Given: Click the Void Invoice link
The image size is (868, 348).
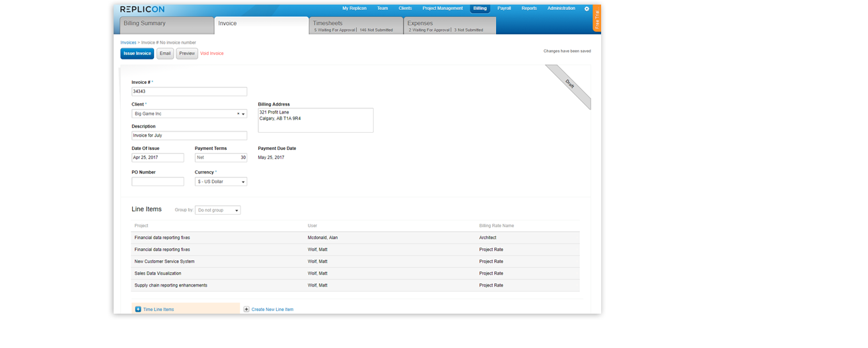Looking at the screenshot, I should pos(212,53).
